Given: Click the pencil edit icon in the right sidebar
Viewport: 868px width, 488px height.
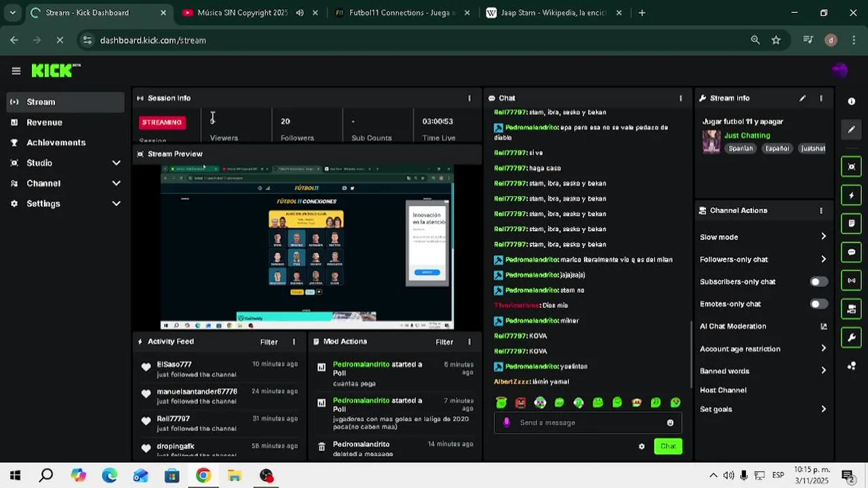Looking at the screenshot, I should coord(852,129).
